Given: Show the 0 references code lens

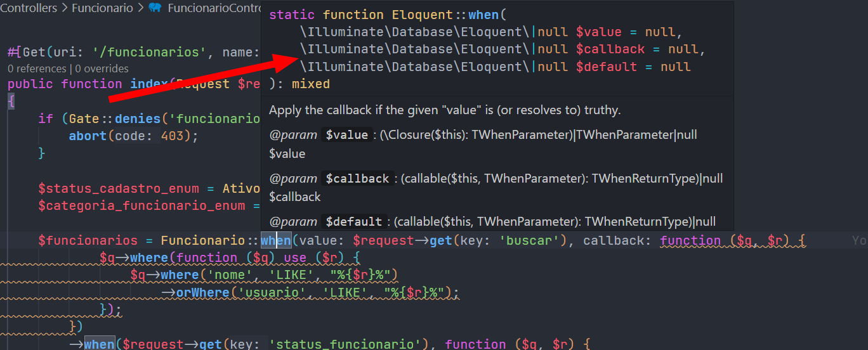Looking at the screenshot, I should pos(37,68).
